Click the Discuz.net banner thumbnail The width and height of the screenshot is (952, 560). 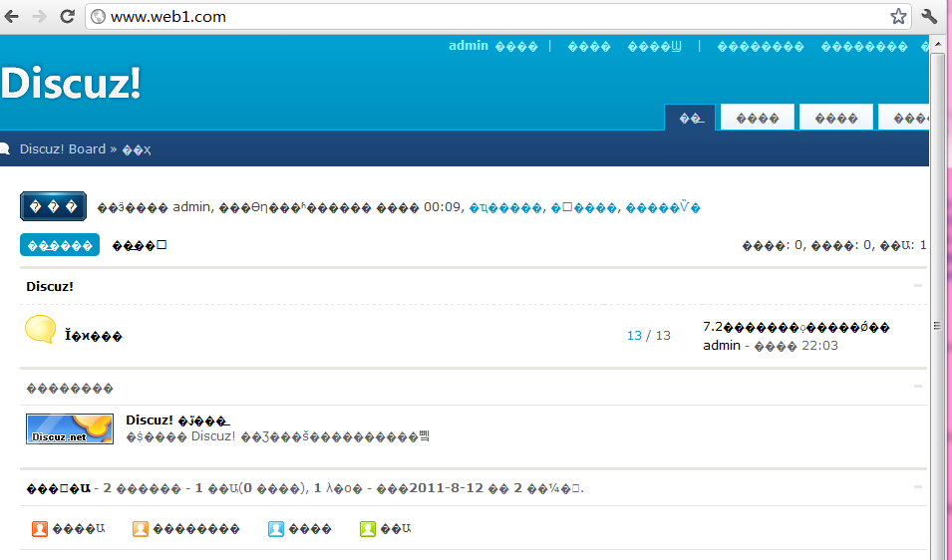pos(70,428)
